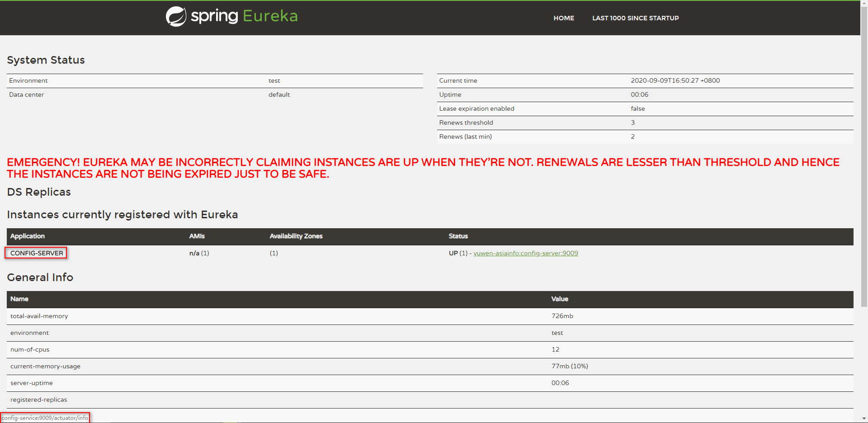The image size is (868, 423).
Task: Click the 'environment' row name in General Info
Action: (29, 333)
